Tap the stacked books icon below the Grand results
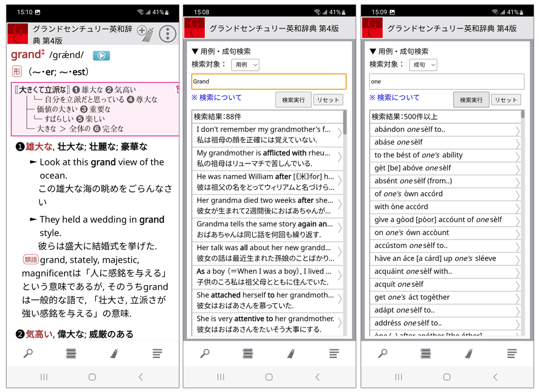539x392 pixels. tap(248, 353)
